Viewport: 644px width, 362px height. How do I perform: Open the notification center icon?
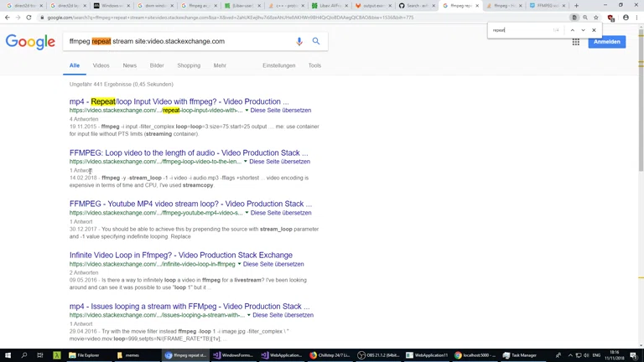pyautogui.click(x=634, y=355)
